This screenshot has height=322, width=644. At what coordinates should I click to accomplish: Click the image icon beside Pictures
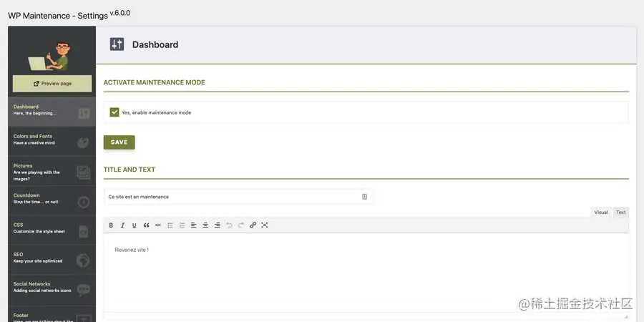pyautogui.click(x=84, y=172)
